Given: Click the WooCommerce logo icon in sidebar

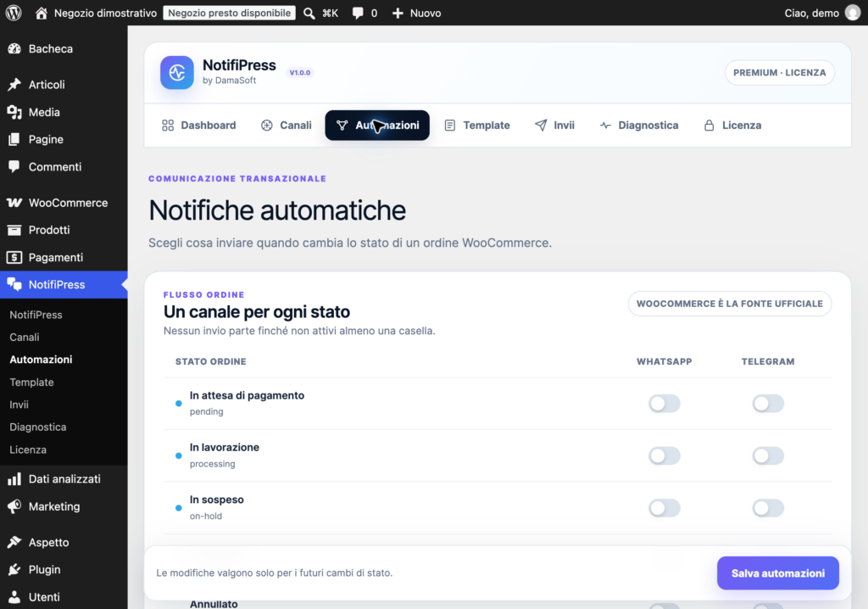Looking at the screenshot, I should (14, 203).
